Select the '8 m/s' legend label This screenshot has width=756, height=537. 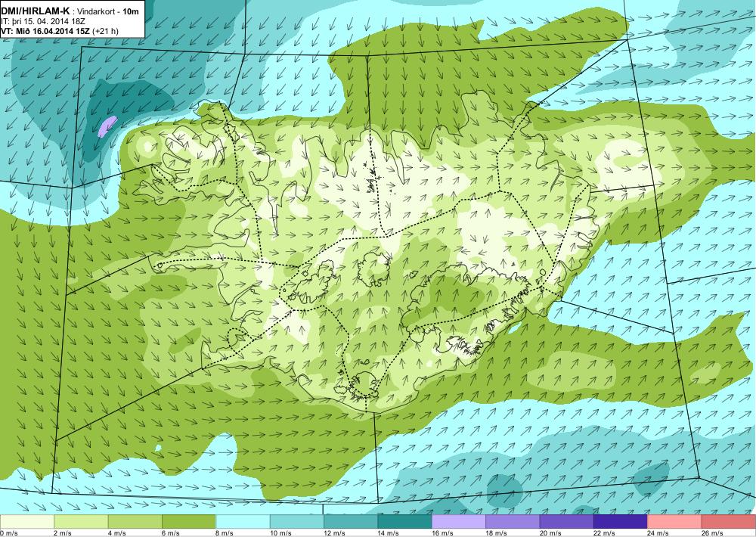pos(225,533)
